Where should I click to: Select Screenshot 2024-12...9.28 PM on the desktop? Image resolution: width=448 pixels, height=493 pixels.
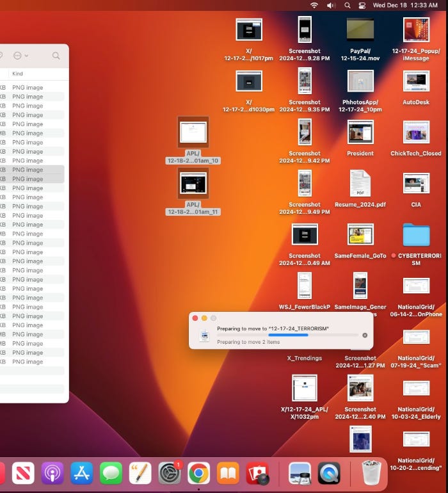click(305, 29)
